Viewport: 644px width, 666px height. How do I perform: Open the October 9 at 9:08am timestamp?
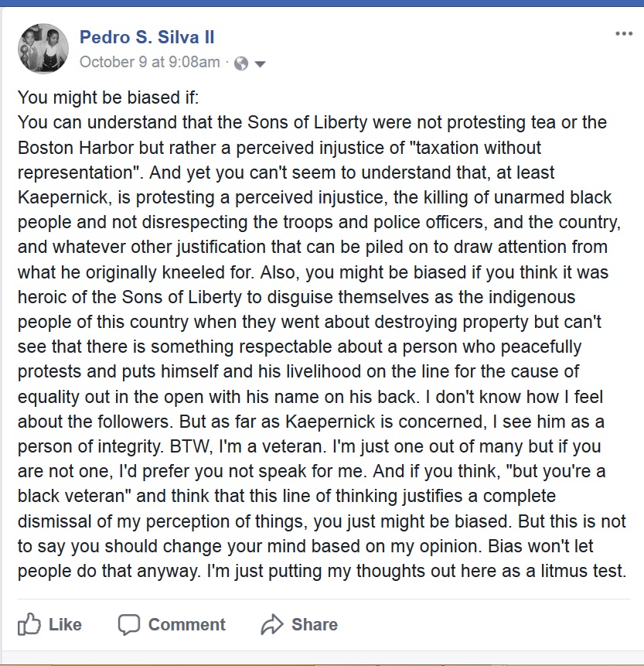(x=149, y=63)
